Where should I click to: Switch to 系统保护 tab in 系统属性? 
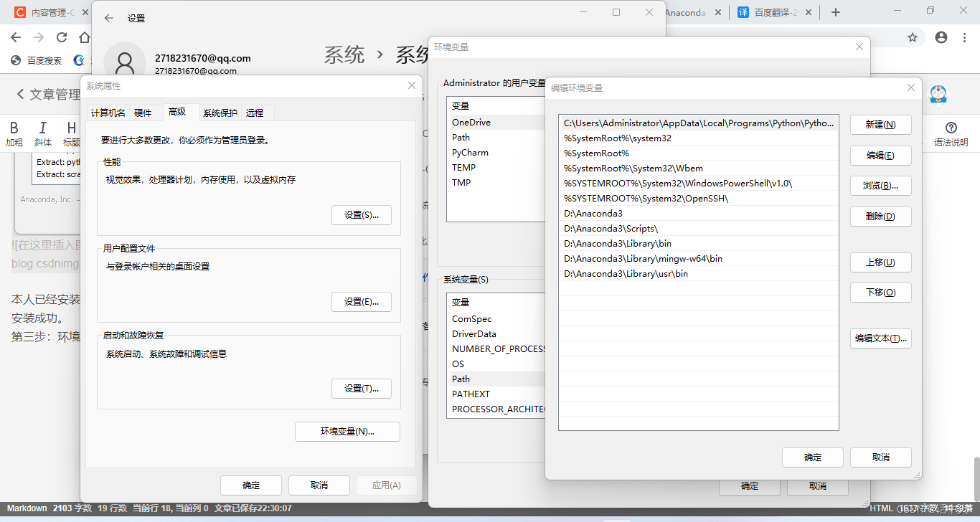pos(220,113)
